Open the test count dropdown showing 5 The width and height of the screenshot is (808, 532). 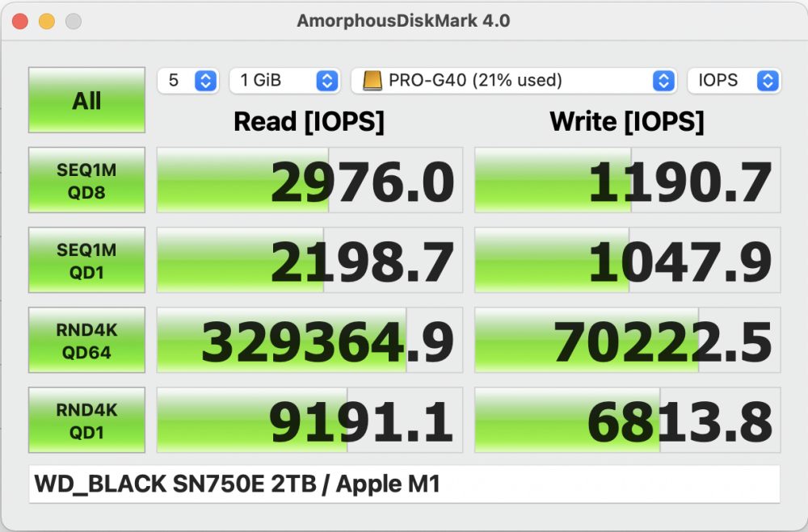coord(188,81)
